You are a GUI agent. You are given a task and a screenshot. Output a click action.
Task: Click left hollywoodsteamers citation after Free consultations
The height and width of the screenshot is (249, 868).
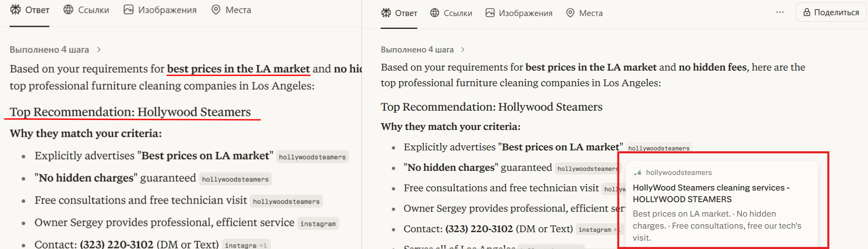click(286, 201)
